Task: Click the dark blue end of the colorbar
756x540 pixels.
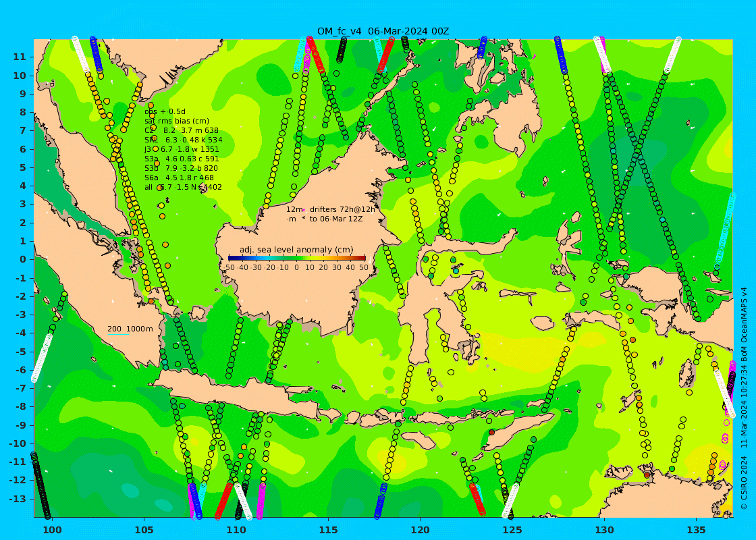Action: (231, 258)
